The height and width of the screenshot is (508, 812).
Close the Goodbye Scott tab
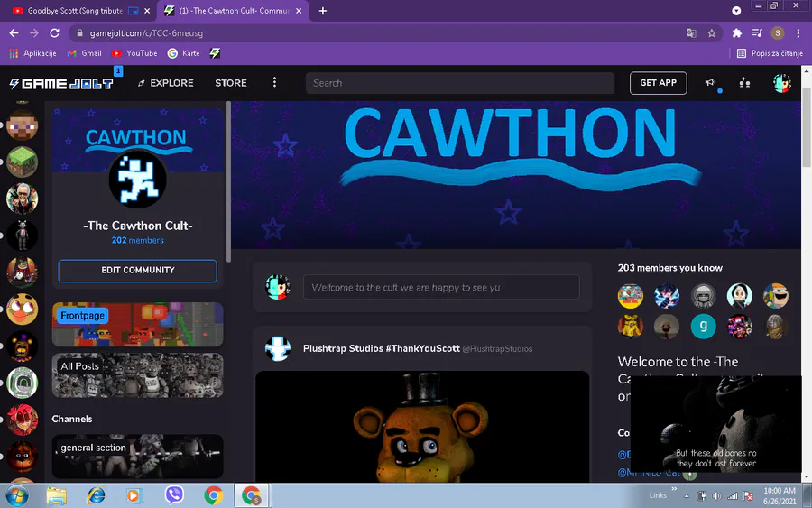(x=147, y=10)
